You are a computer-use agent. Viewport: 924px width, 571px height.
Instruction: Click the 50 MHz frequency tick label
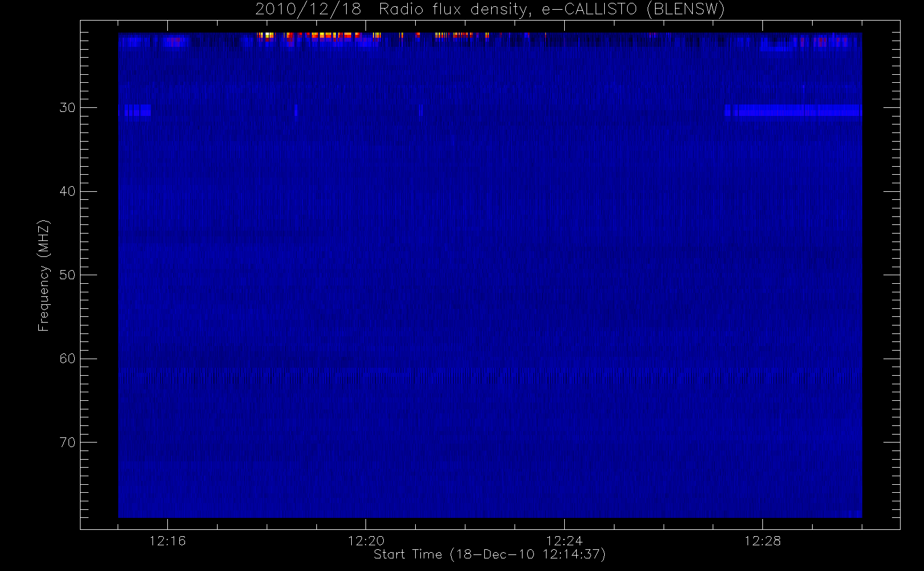pos(67,275)
